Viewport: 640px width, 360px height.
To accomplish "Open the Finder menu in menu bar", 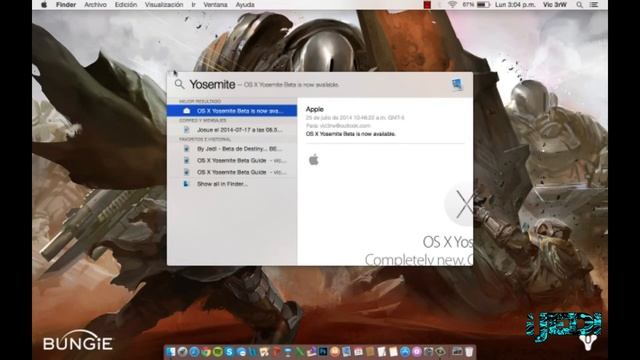I will pyautogui.click(x=66, y=5).
